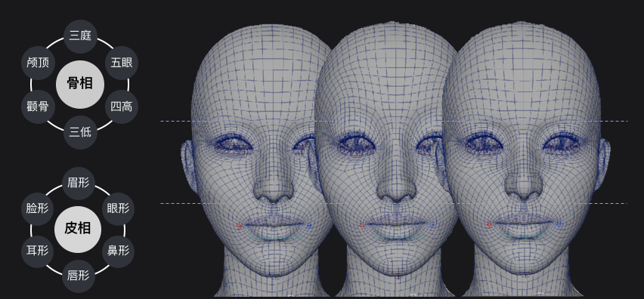Select the 眉形 bubble
Viewport: 644px width, 299px height.
click(x=79, y=183)
